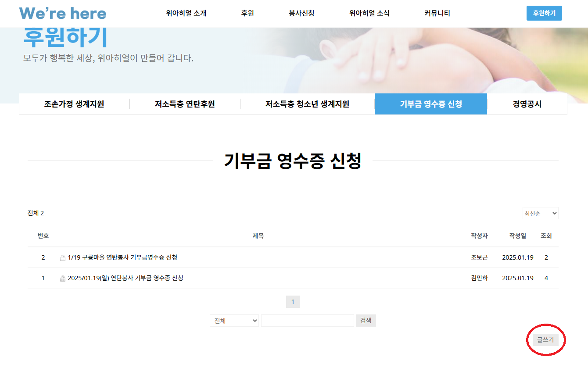
Task: Click the 글쓰기 write button
Action: [x=545, y=340]
